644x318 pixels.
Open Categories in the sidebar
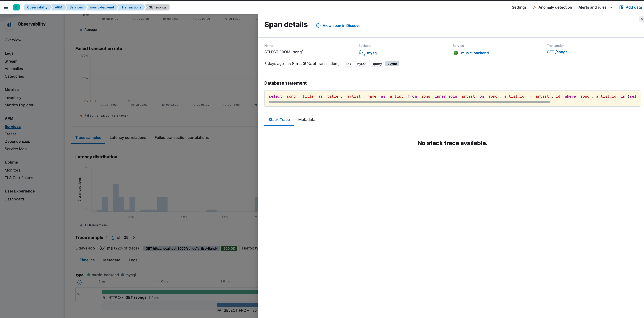(14, 76)
